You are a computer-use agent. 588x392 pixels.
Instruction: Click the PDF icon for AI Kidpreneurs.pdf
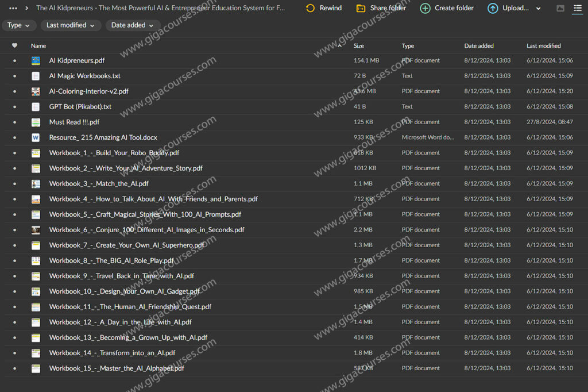(x=36, y=60)
